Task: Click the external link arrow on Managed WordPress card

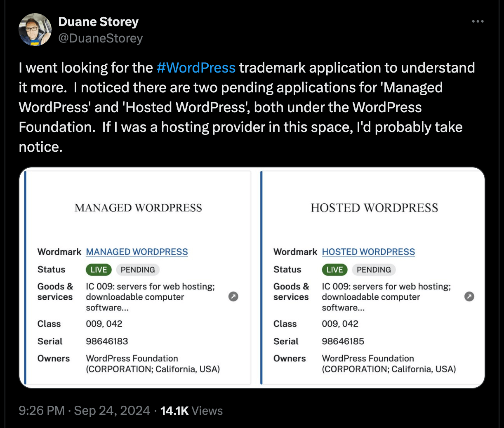Action: [233, 296]
